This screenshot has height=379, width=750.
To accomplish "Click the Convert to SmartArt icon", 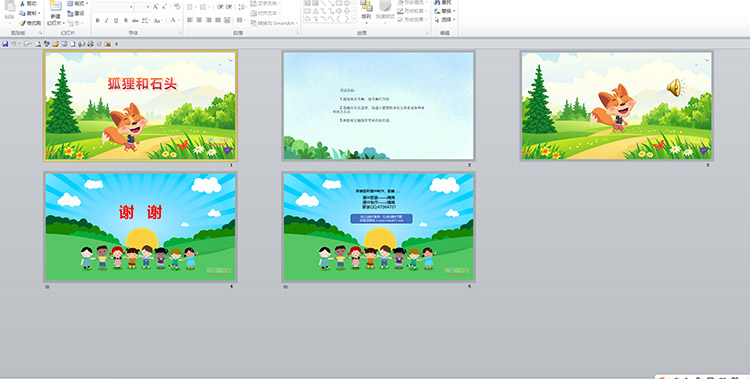I will (253, 23).
